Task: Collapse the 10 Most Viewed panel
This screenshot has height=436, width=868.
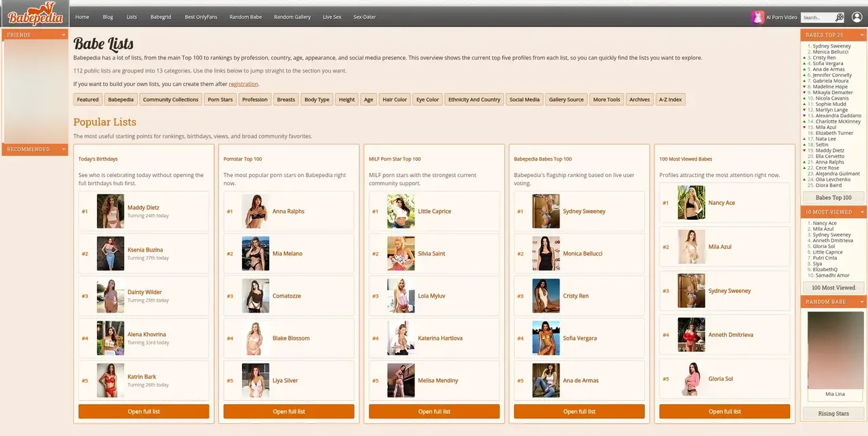Action: 862,212
